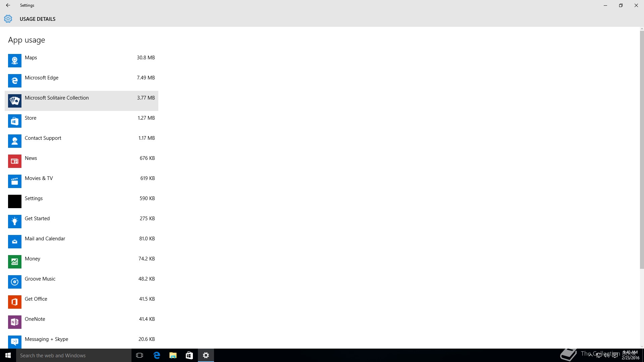Open the Store from the taskbar

tap(189, 355)
